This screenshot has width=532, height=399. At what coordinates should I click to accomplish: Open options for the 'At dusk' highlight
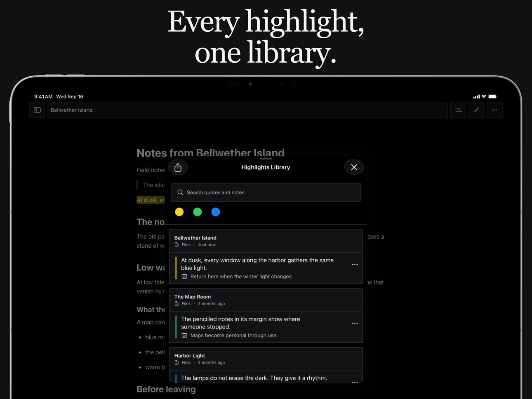pos(355,265)
